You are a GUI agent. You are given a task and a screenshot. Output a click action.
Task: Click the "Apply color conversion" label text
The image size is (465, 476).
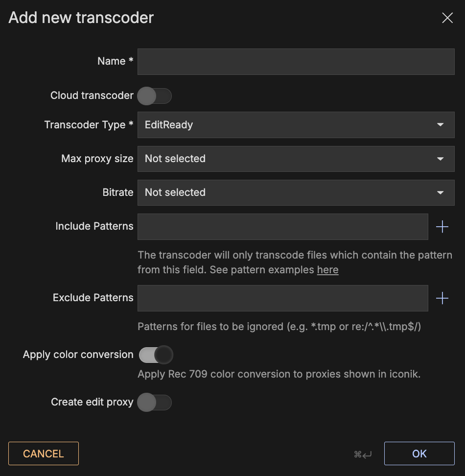[x=78, y=355]
